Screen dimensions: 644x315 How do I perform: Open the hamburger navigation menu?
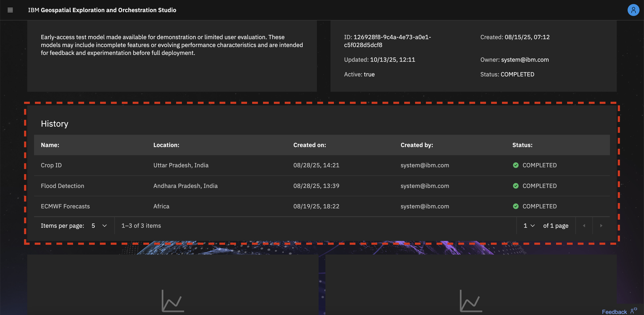pos(10,10)
